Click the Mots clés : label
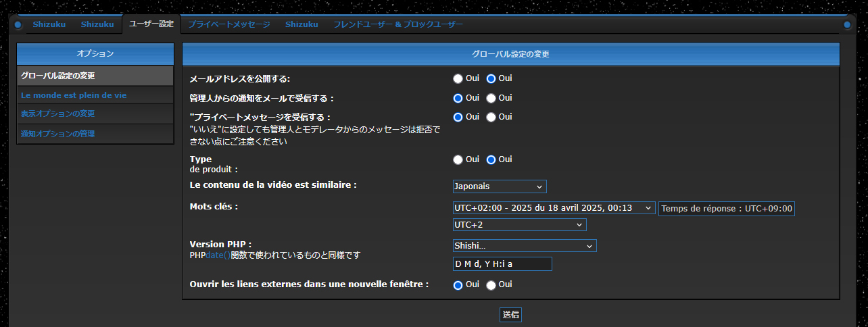 214,206
